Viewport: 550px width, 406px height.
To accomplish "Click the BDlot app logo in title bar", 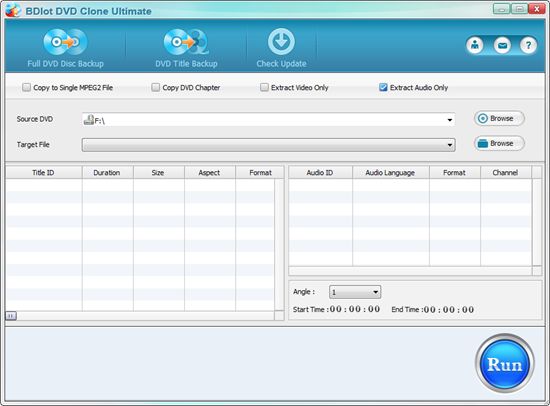I will click(x=13, y=10).
